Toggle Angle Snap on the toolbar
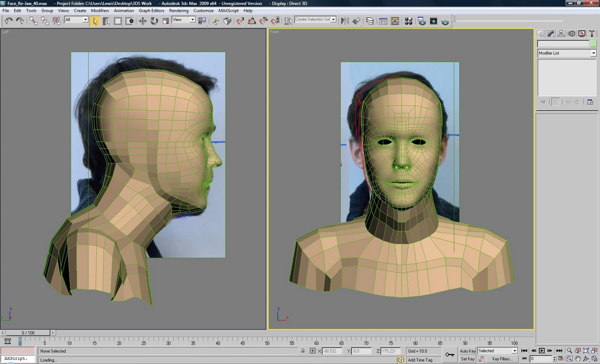 [x=252, y=21]
